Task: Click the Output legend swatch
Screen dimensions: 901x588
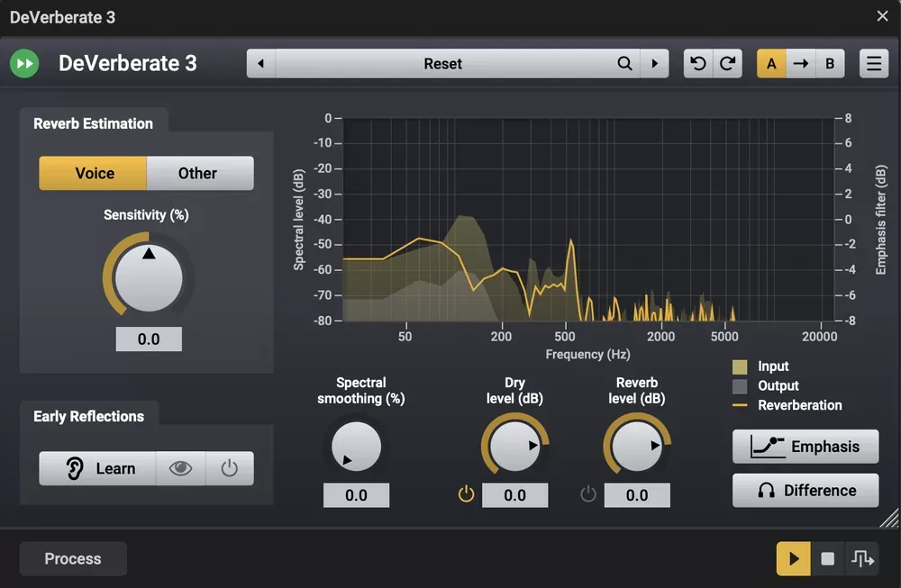Action: [x=740, y=386]
